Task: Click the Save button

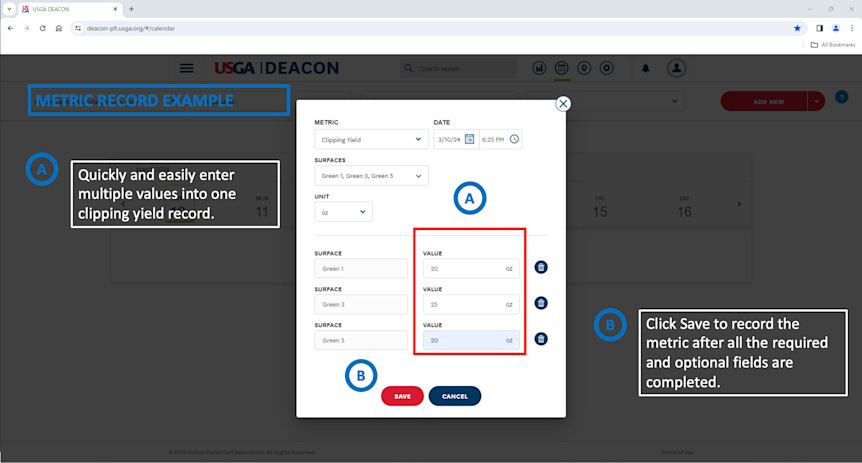Action: pyautogui.click(x=402, y=396)
